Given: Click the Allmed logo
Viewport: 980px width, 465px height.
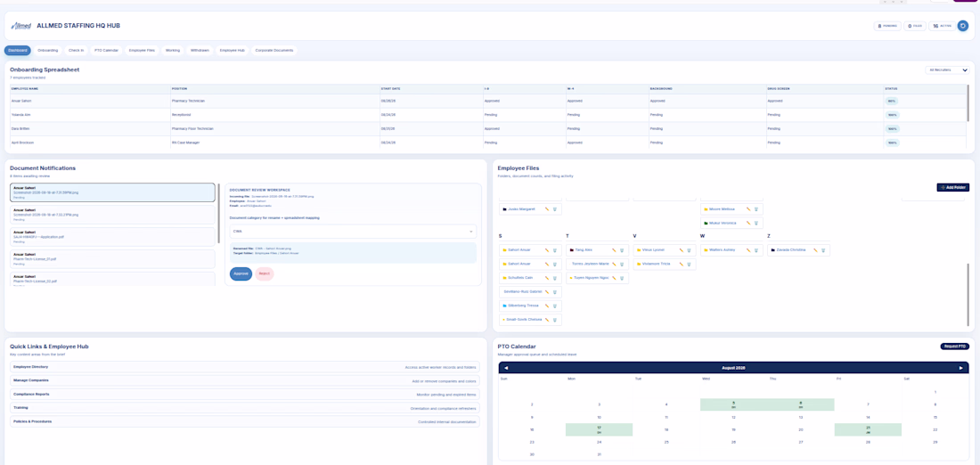Looking at the screenshot, I should [22, 26].
